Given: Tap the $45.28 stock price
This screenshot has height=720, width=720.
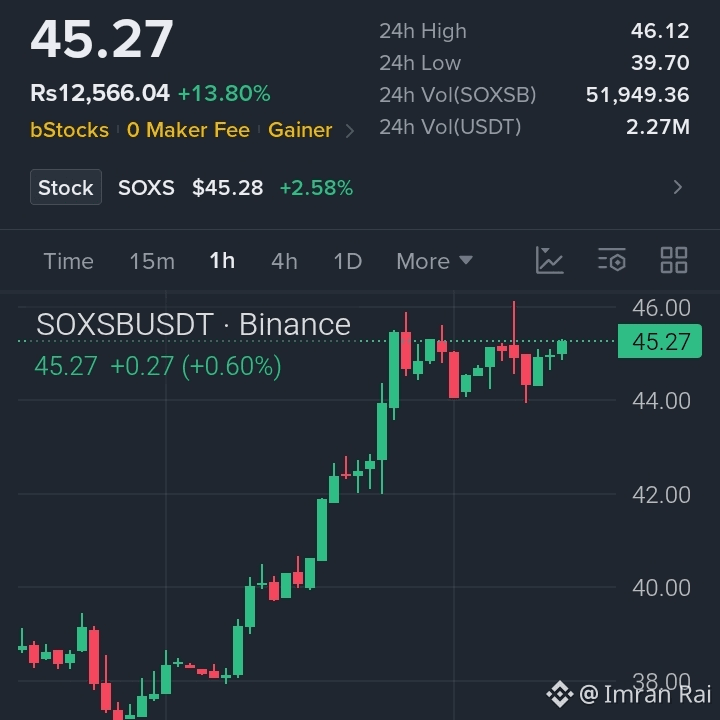Looking at the screenshot, I should [x=228, y=187].
